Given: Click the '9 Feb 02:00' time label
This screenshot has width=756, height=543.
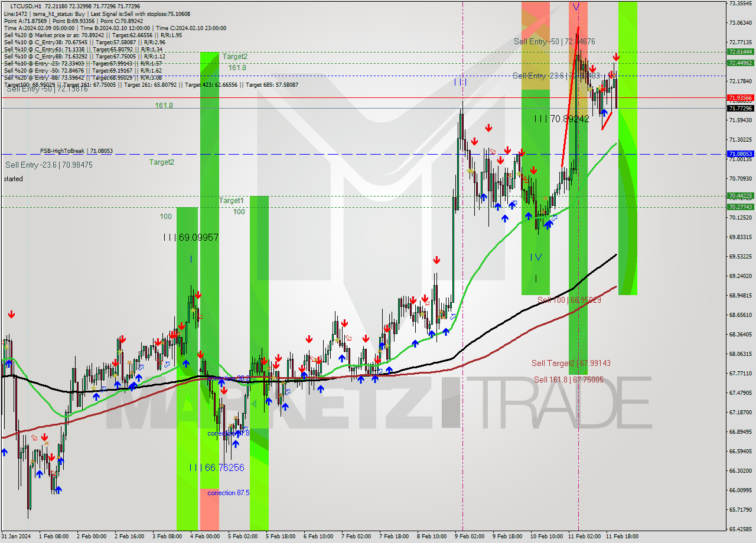Looking at the screenshot, I should [470, 537].
